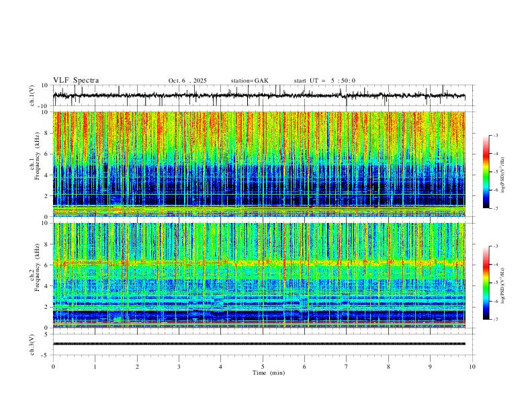This screenshot has width=532, height=411.
Task: Click the "VLF Spectra" title text
Action: coord(76,80)
